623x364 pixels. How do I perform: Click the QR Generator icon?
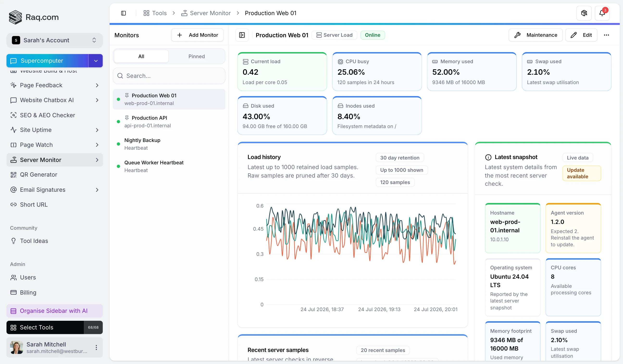coord(13,175)
